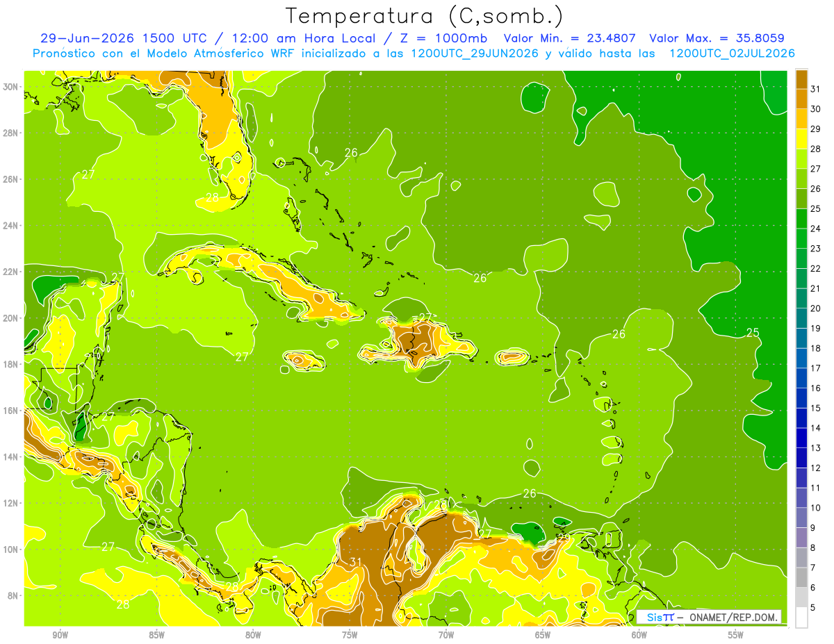Click the colorbar label 14

point(815,428)
